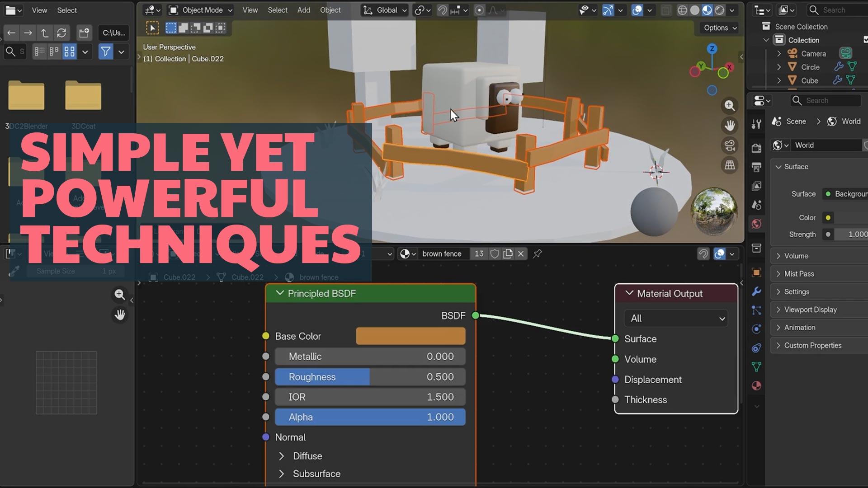Open the viewport Options dropdown
Viewport: 868px width, 488px height.
point(720,28)
